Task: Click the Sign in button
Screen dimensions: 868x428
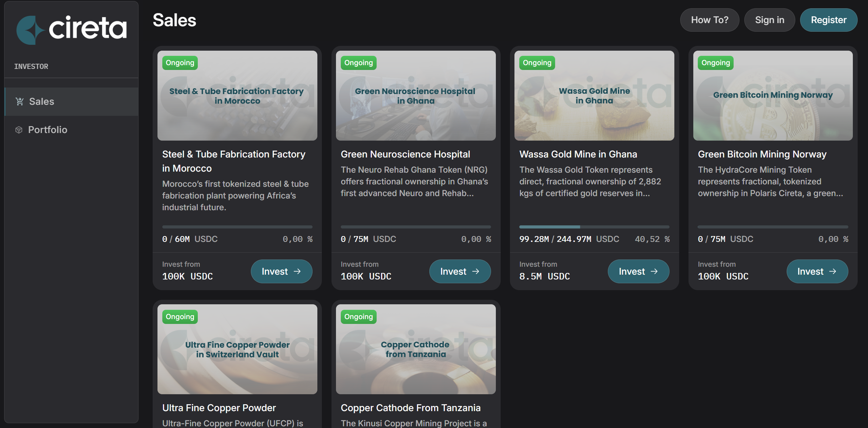Action: [769, 20]
